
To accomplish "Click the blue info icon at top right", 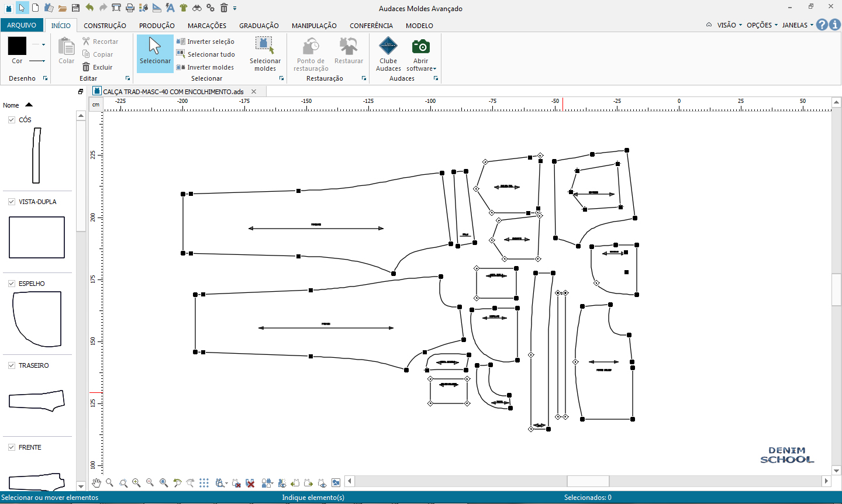I will click(835, 25).
